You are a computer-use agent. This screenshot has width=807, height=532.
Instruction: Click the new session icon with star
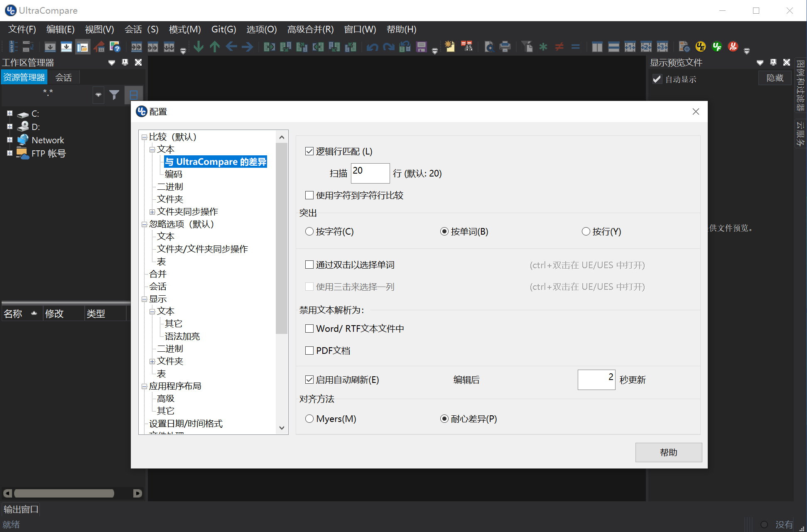(450, 47)
